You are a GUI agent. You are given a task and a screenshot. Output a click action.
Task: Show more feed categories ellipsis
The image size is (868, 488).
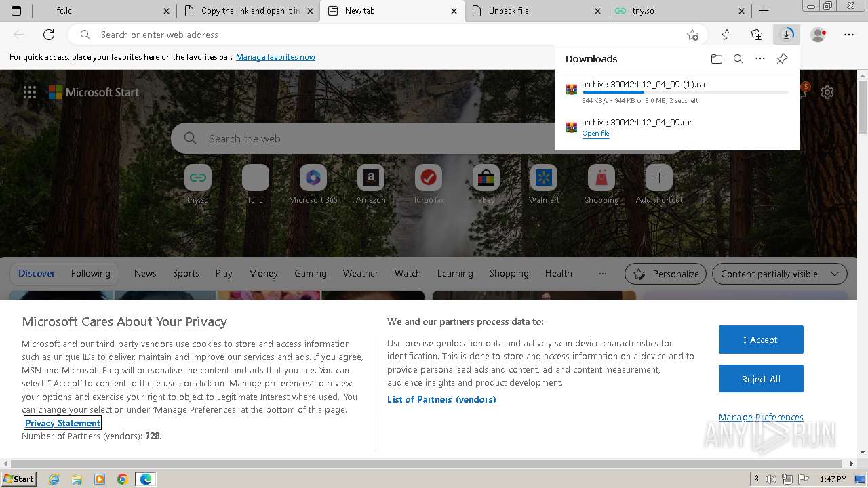tap(603, 273)
